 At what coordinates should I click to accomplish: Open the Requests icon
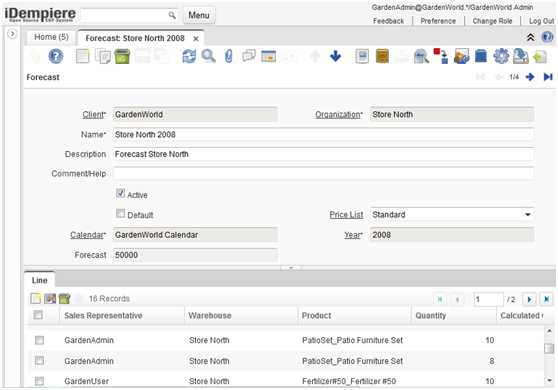(x=461, y=56)
